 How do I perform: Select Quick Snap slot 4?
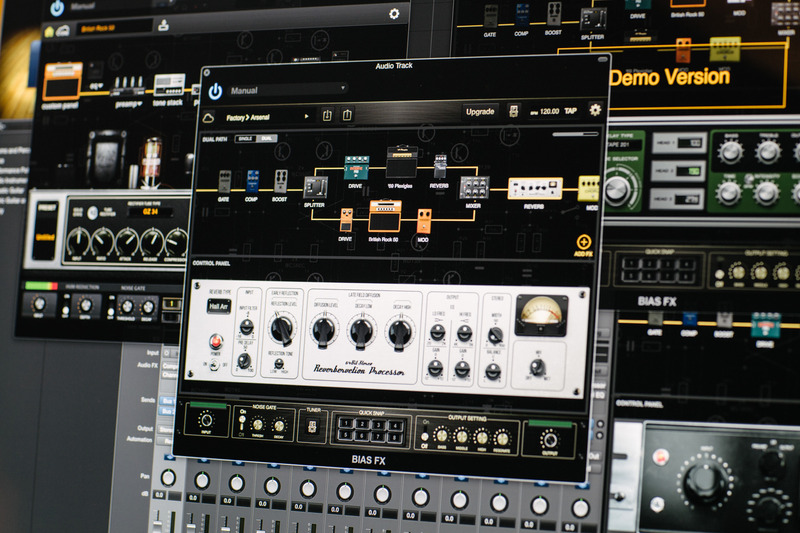tap(395, 425)
